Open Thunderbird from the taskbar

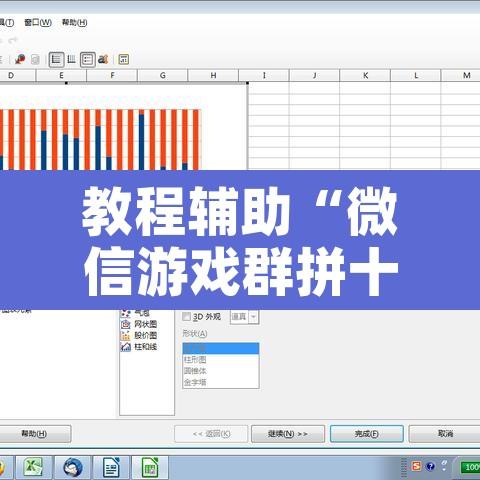pyautogui.click(x=73, y=467)
